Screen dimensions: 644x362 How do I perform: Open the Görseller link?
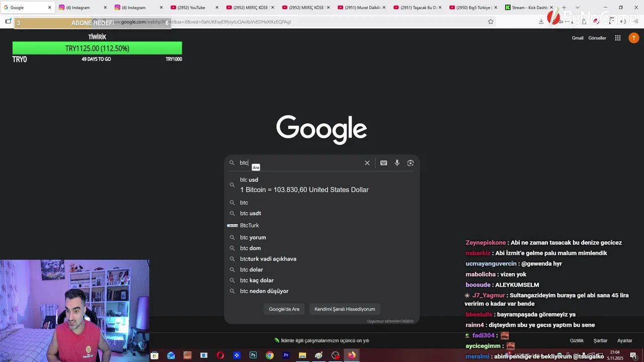pyautogui.click(x=597, y=38)
